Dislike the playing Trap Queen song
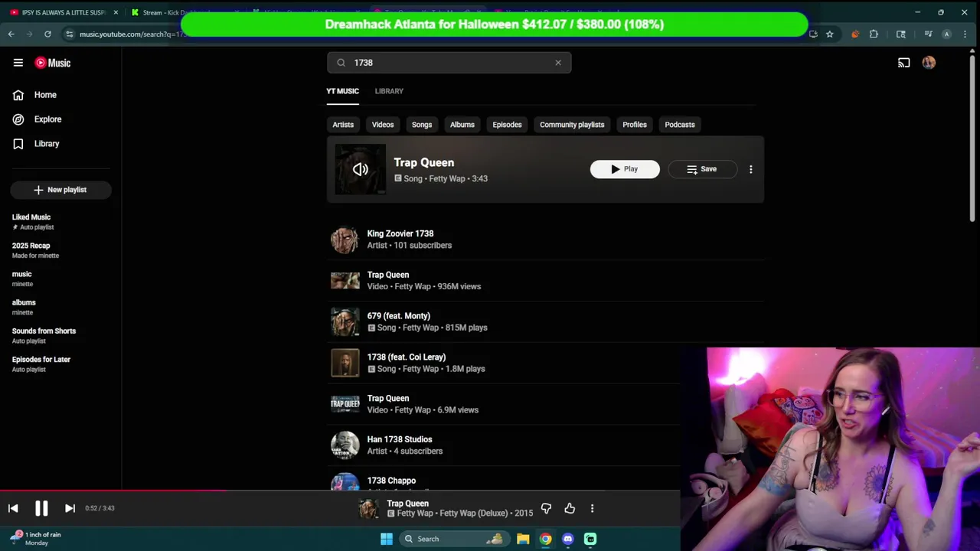The height and width of the screenshot is (551, 980). (546, 508)
